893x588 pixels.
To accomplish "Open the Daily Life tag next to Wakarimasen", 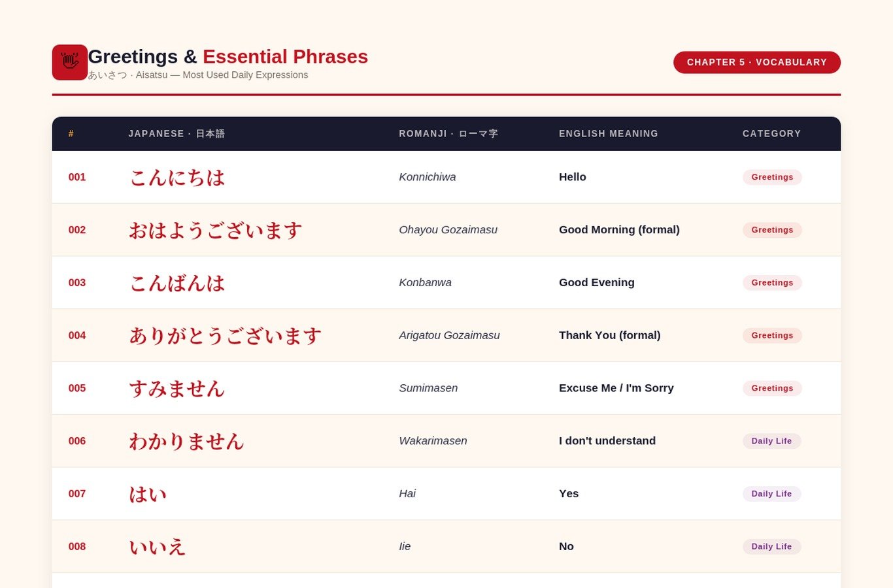I will coord(771,441).
